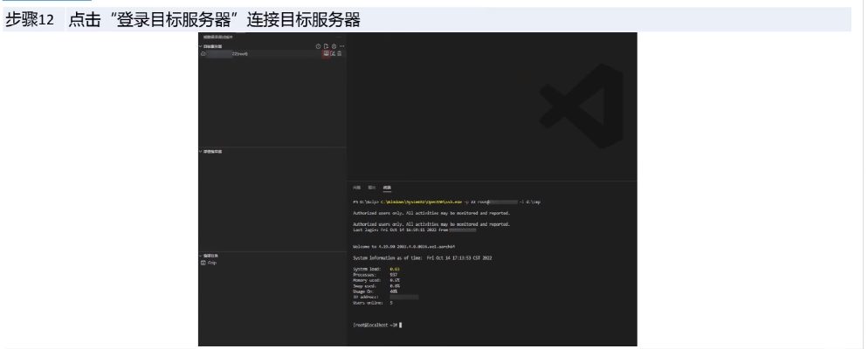
Task: Click the edit server pencil icon
Action: [333, 53]
